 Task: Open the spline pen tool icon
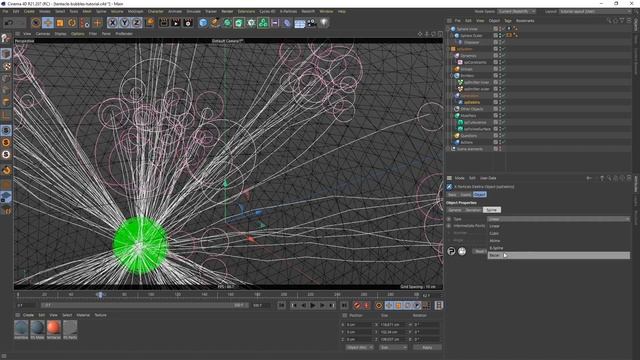click(215, 23)
